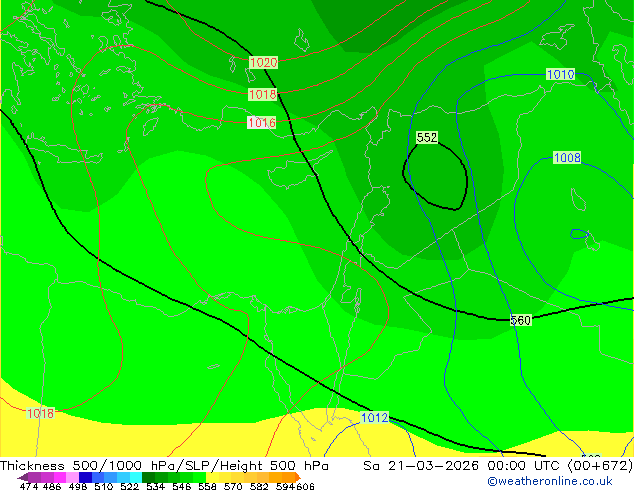Click the dark blue legend swatch

click(x=85, y=477)
